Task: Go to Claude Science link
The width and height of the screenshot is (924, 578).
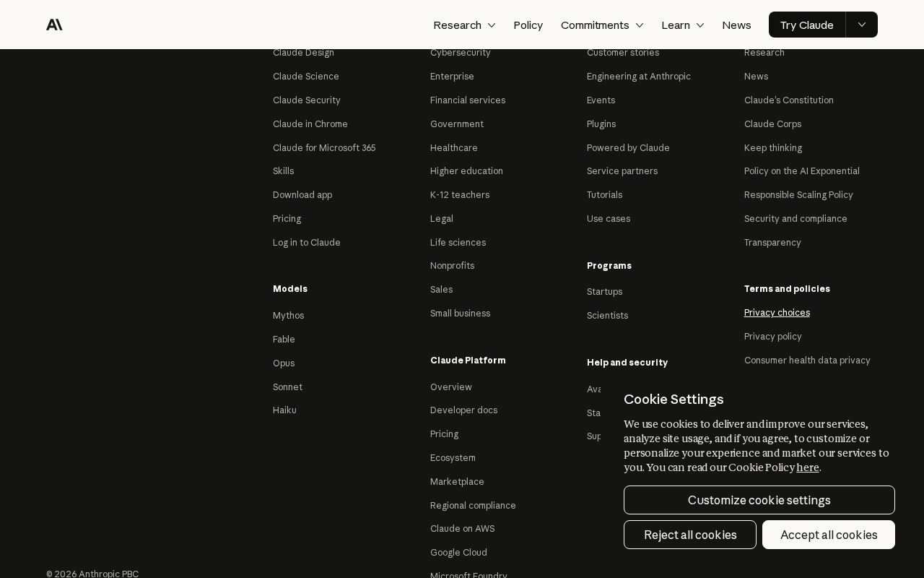Action: pyautogui.click(x=306, y=76)
